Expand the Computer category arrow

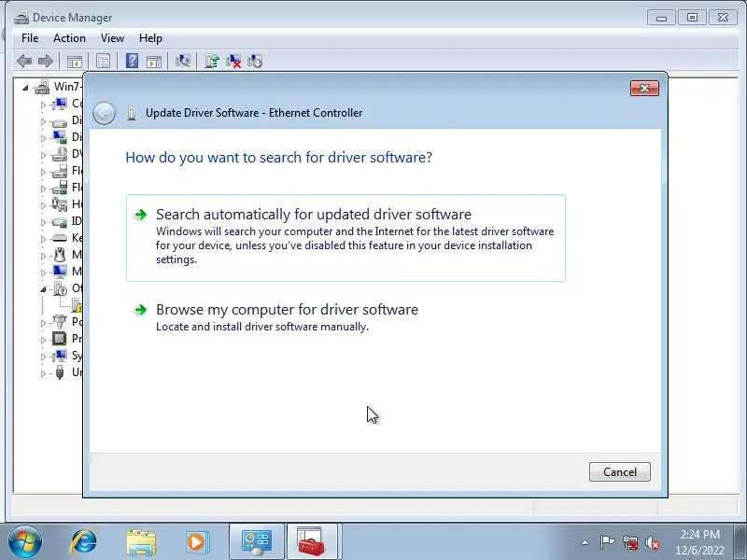43,105
